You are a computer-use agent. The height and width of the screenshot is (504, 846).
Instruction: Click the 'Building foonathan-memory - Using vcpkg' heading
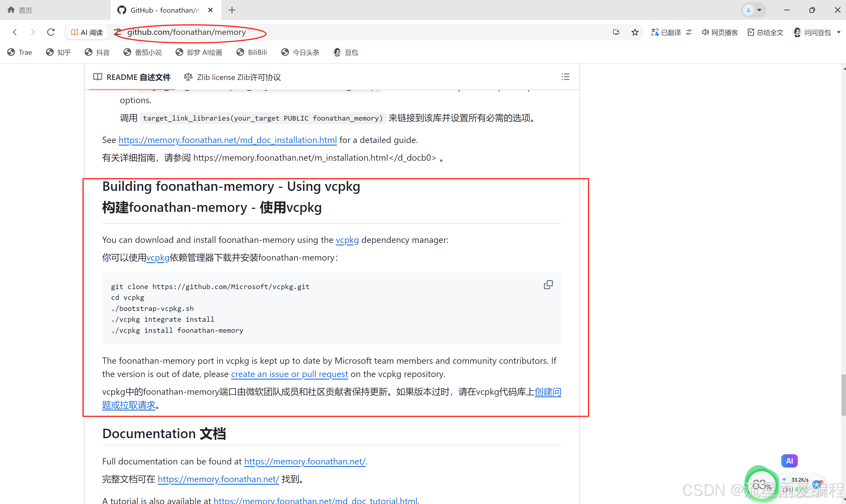[231, 186]
